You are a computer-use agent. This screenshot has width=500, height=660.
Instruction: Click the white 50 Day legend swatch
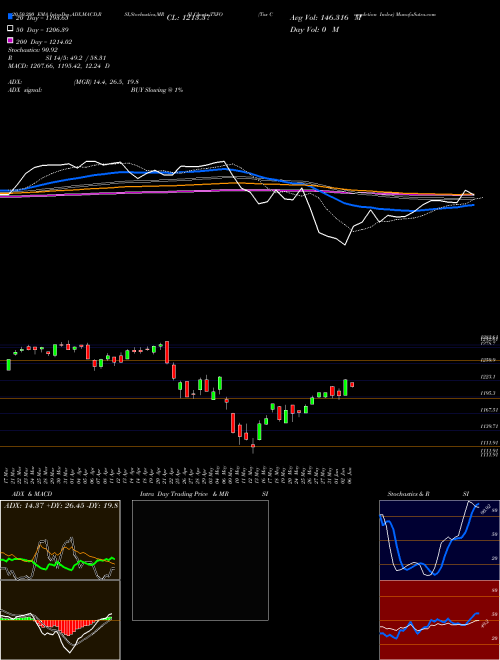(11, 29)
